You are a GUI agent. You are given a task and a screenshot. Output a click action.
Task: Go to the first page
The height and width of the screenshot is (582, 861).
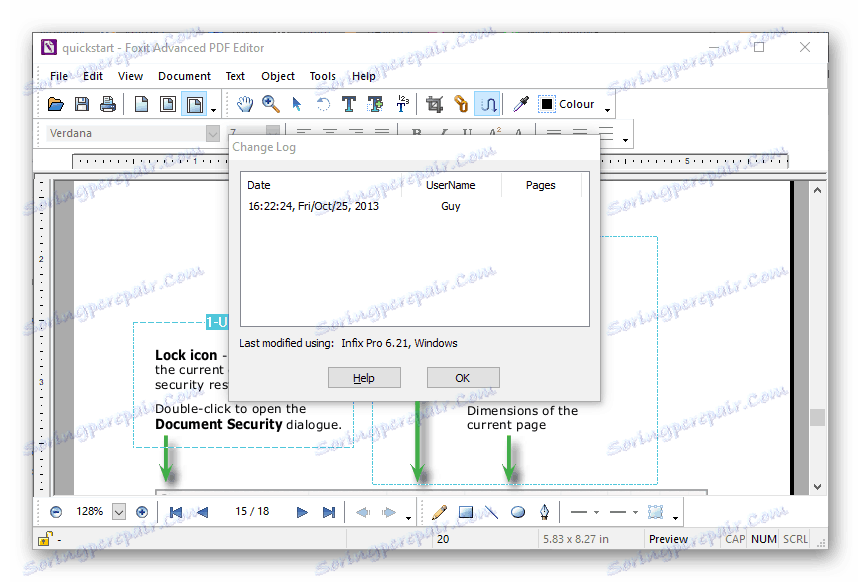click(176, 512)
